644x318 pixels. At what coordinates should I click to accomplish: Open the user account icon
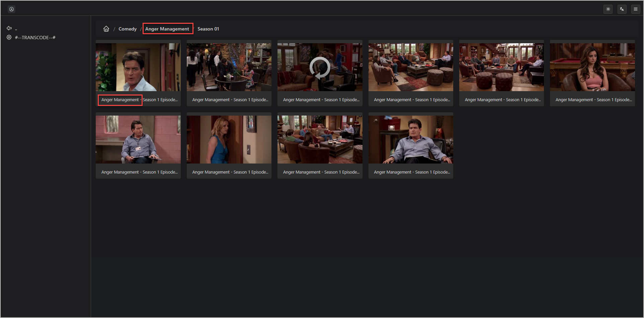[x=11, y=9]
